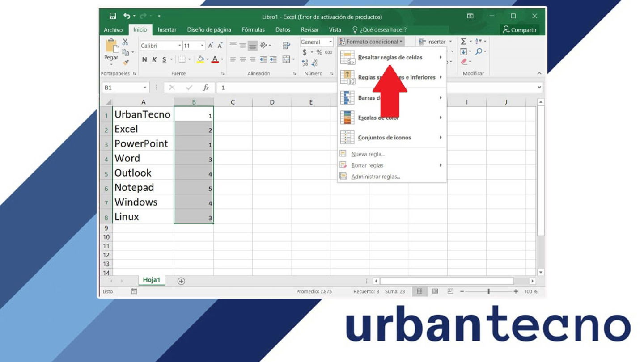Open the General number format dropdown
The image size is (644, 362).
[x=330, y=42]
